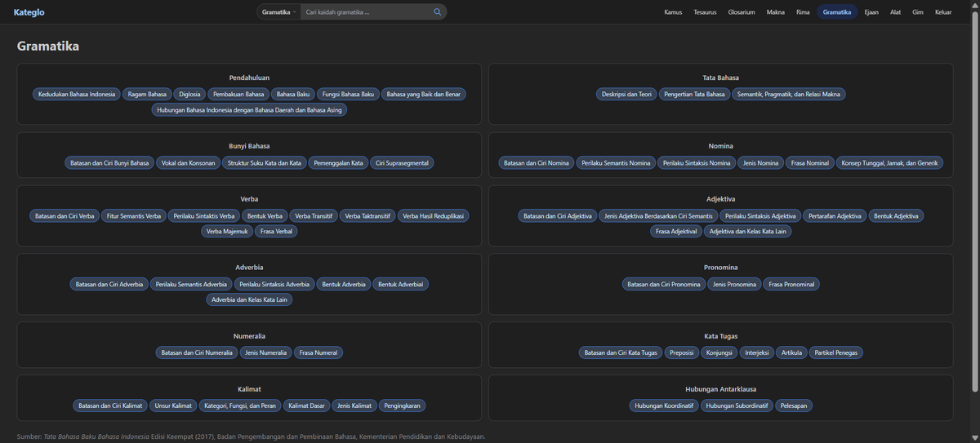
Task: Open the 'Unsur Kalimat' topic
Action: tap(173, 406)
